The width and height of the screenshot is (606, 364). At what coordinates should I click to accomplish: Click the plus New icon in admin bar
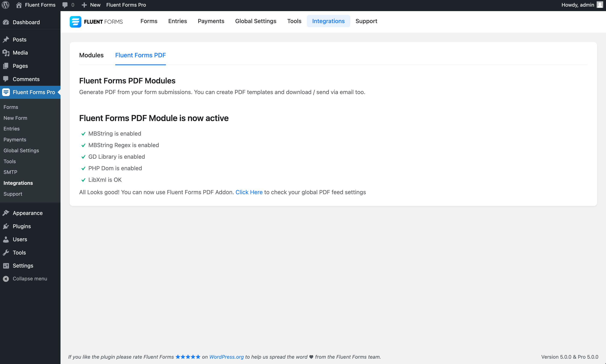(x=84, y=5)
